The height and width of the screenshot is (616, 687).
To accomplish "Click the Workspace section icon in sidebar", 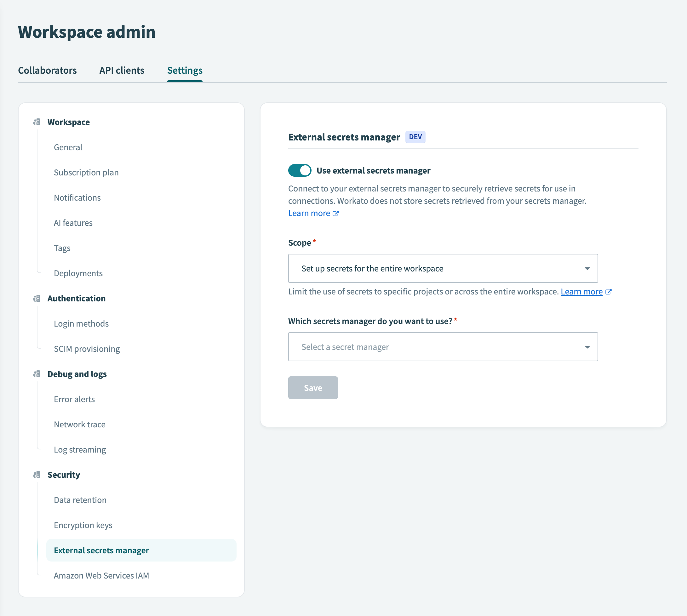I will [37, 122].
